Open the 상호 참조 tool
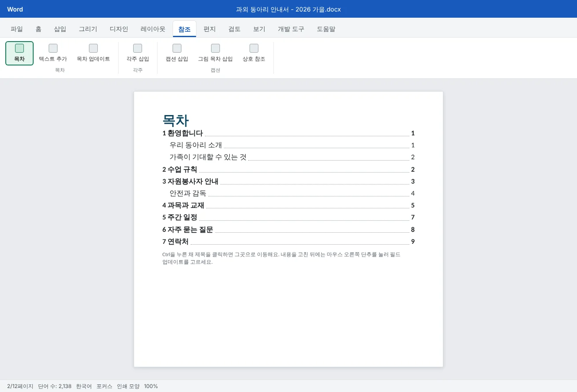Image resolution: width=577 pixels, height=392 pixels. [x=254, y=53]
